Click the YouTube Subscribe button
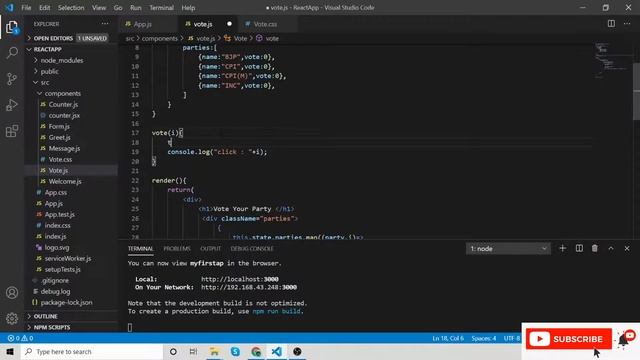Image resolution: width=640 pixels, height=360 pixels. (569, 339)
